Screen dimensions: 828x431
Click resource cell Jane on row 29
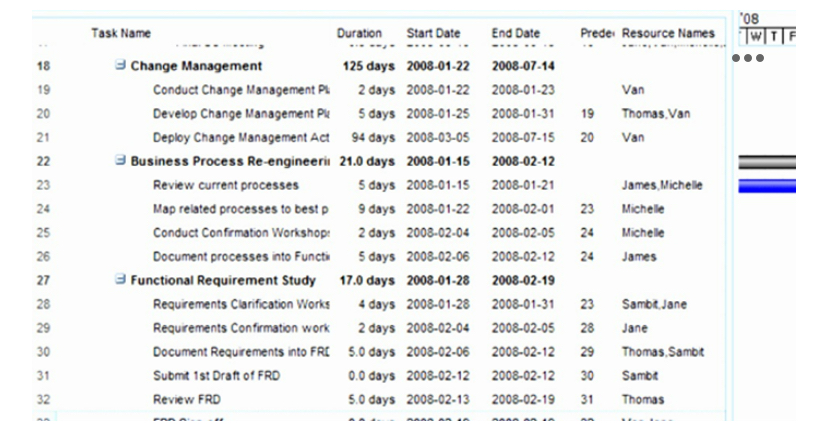point(635,328)
